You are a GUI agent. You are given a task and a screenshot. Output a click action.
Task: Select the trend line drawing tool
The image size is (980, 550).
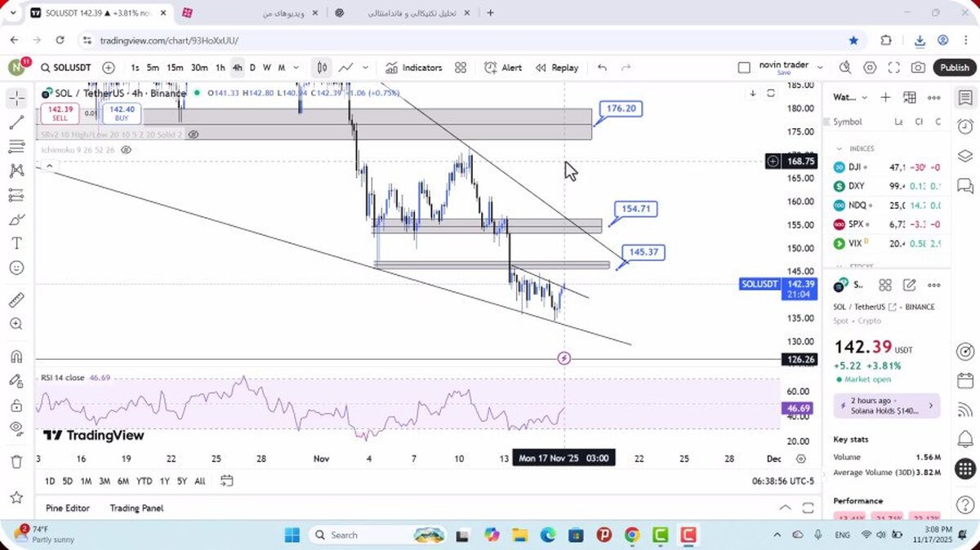[16, 122]
